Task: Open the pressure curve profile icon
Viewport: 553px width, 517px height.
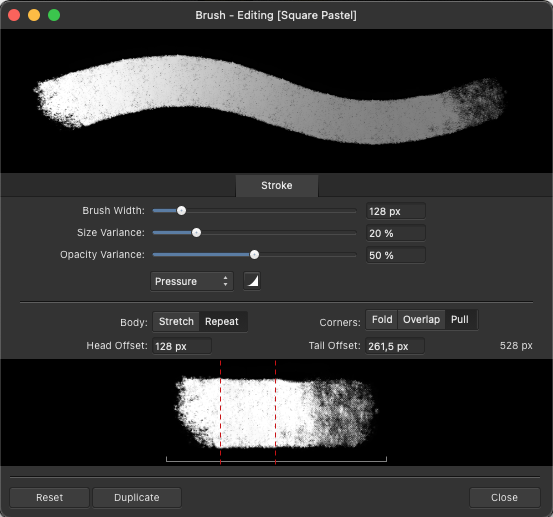Action: click(x=252, y=281)
